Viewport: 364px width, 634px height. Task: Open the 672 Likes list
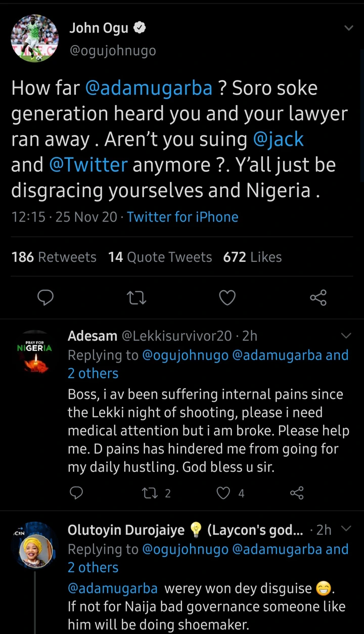tap(252, 257)
